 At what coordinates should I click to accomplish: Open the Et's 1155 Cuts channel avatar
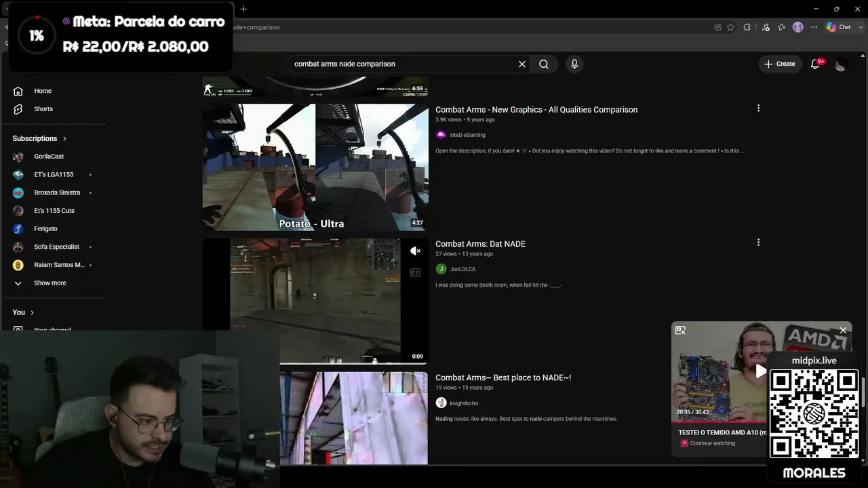point(18,211)
